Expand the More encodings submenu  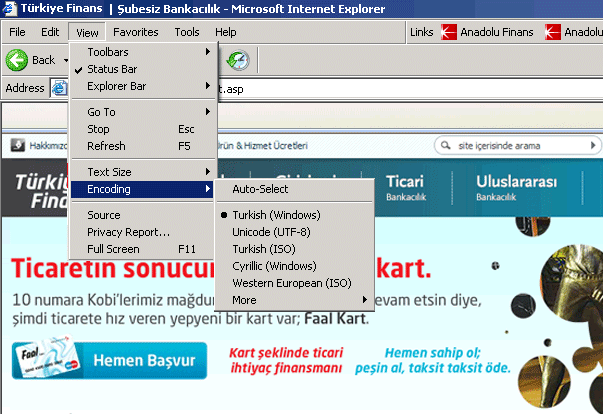[295, 300]
